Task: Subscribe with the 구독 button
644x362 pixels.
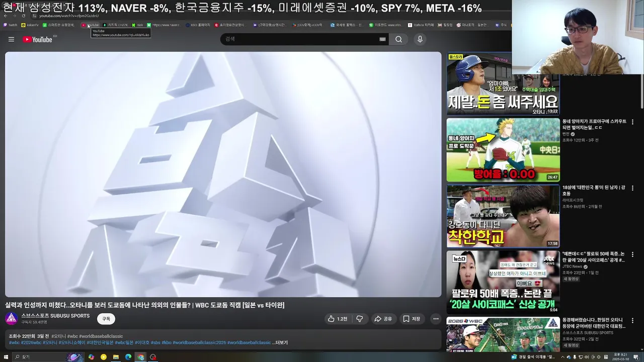Action: [106, 319]
